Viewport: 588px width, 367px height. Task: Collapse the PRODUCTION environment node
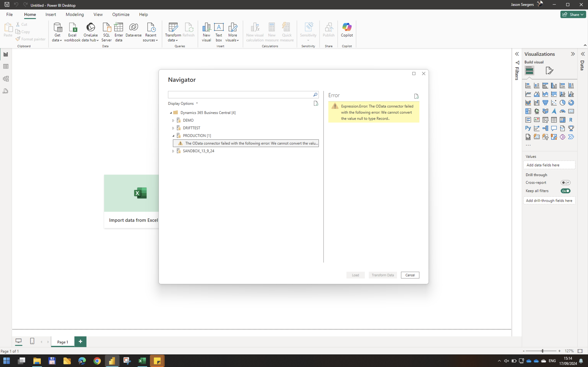[x=173, y=136]
